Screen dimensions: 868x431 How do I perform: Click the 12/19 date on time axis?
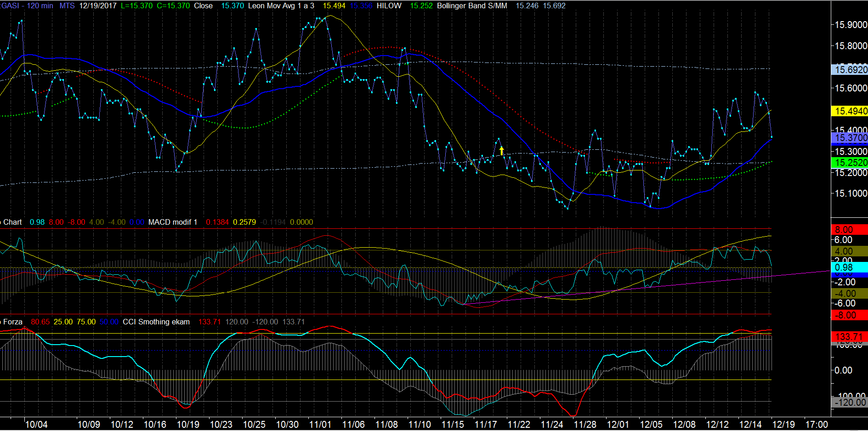tap(783, 425)
